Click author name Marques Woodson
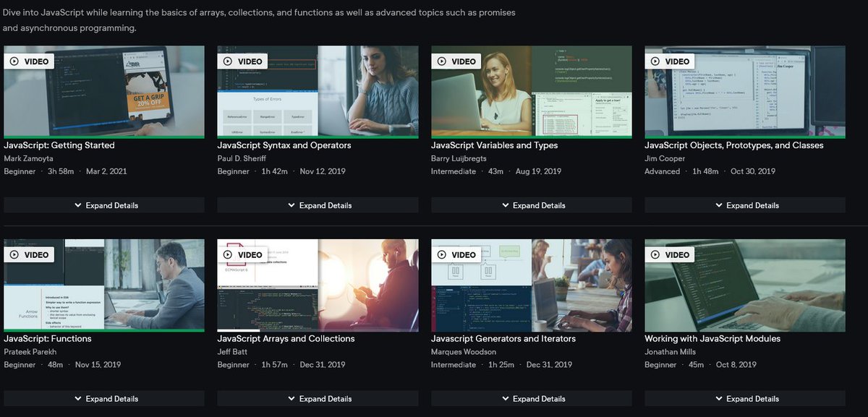Image resolution: width=868 pixels, height=417 pixels. tap(464, 352)
